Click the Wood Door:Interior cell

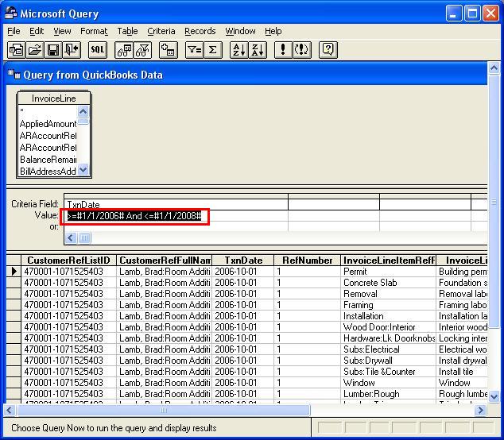(x=388, y=327)
